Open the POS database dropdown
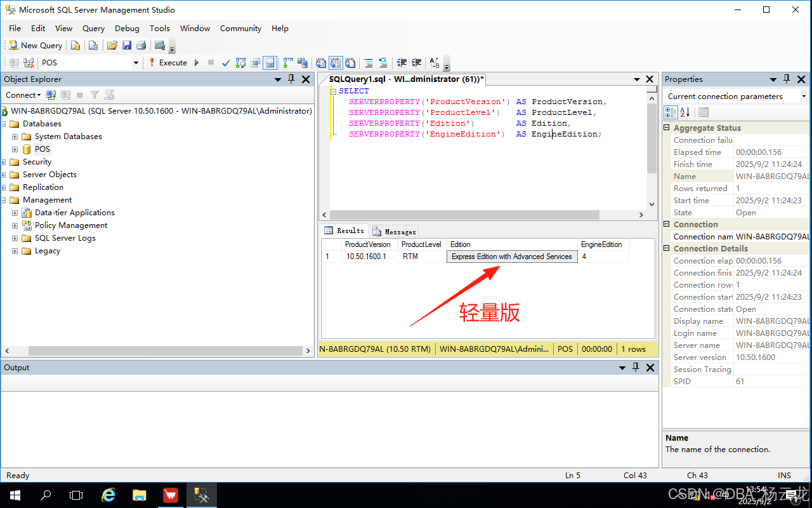The image size is (812, 508). [136, 62]
